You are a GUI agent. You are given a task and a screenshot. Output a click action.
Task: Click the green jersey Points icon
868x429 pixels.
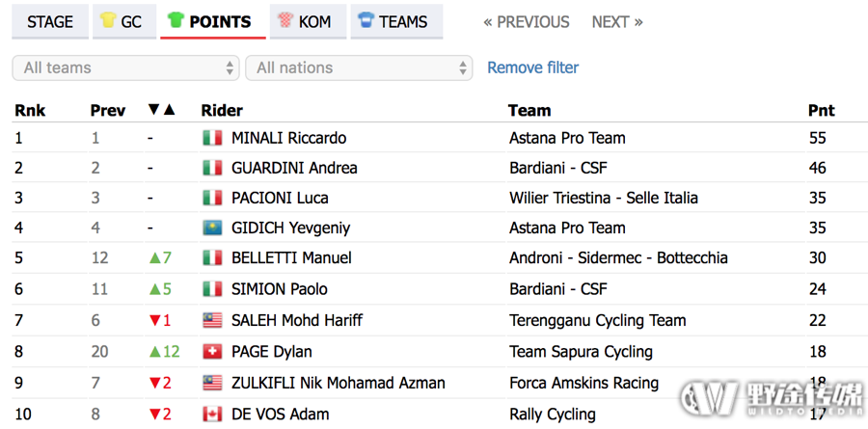pos(176,21)
